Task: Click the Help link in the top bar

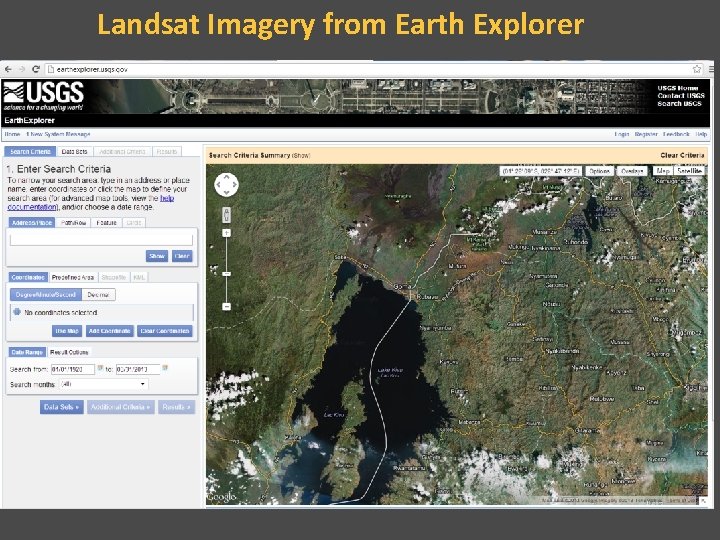Action: pos(701,134)
